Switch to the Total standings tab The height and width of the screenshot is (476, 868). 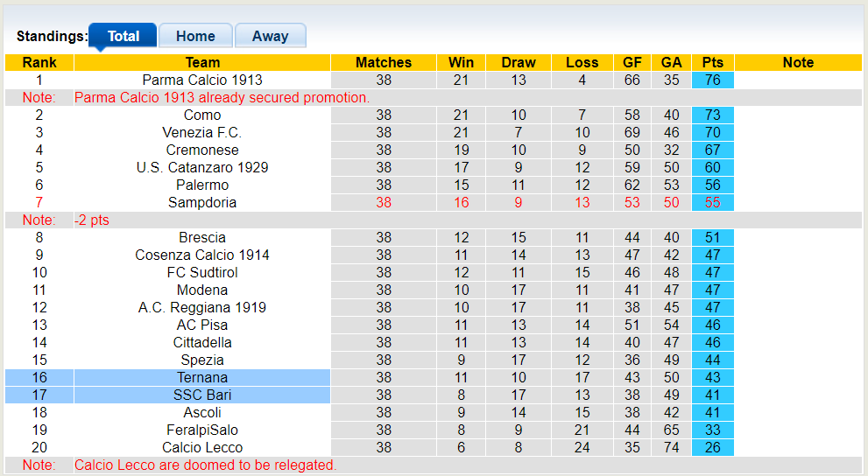(123, 36)
